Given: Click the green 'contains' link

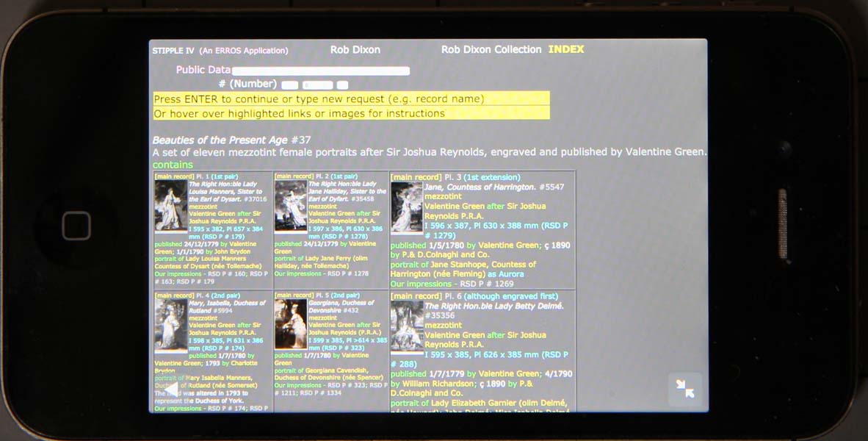Looking at the screenshot, I should click(173, 165).
